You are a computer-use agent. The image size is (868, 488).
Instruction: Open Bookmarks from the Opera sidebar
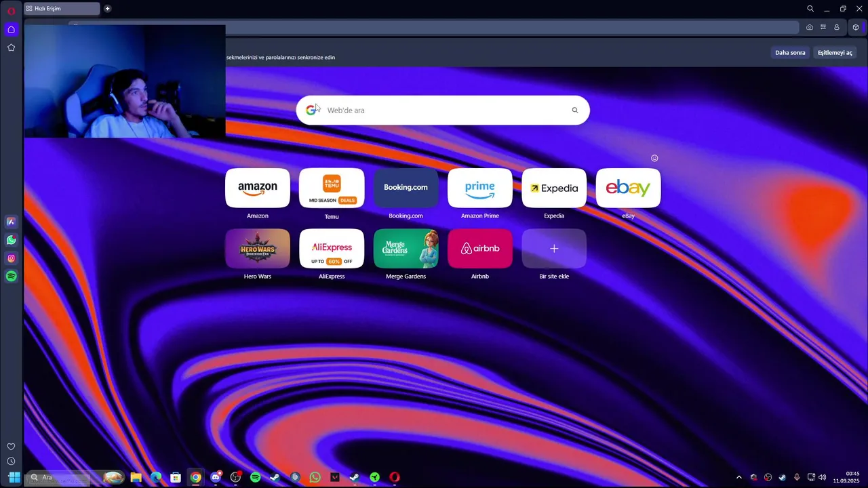11,47
